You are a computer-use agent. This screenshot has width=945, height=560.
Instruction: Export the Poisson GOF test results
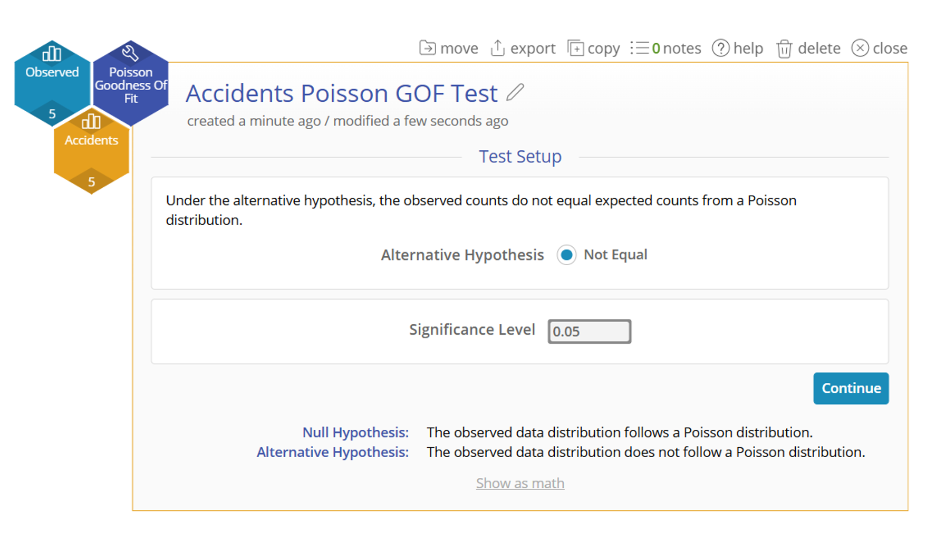[x=523, y=48]
